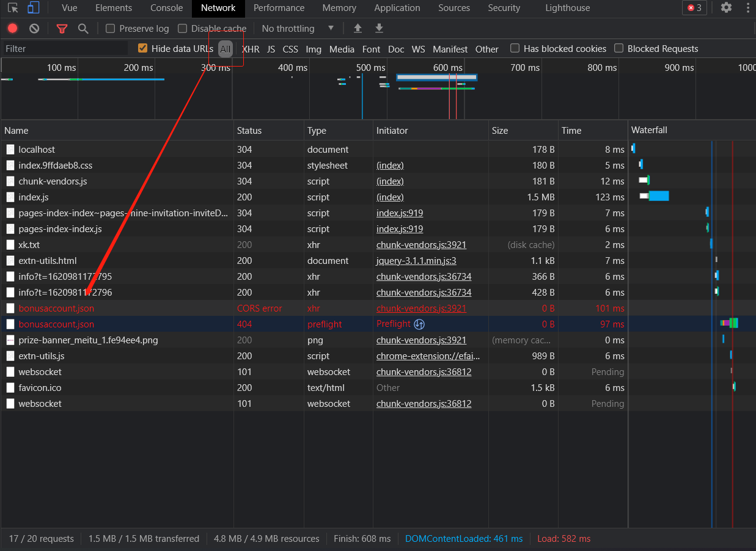Open the jquery-3.1.1.min.js:3 initiator link

pyautogui.click(x=416, y=261)
